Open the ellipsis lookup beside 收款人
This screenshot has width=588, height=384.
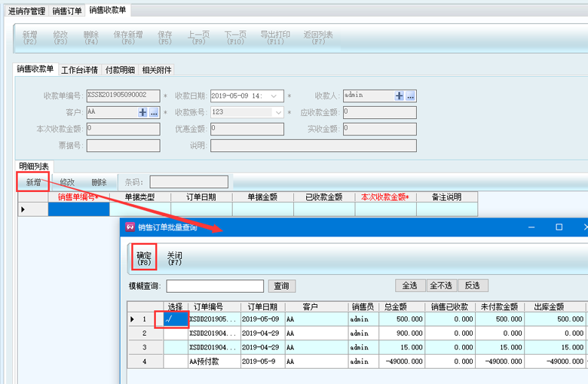(x=410, y=96)
